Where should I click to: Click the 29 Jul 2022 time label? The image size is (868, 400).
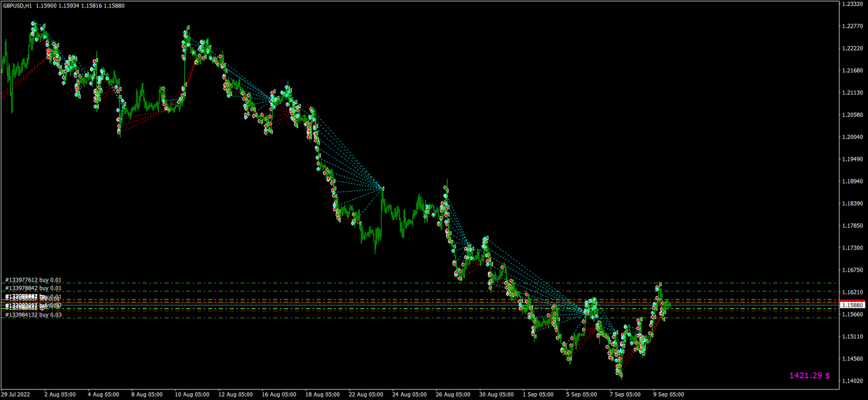coord(15,395)
